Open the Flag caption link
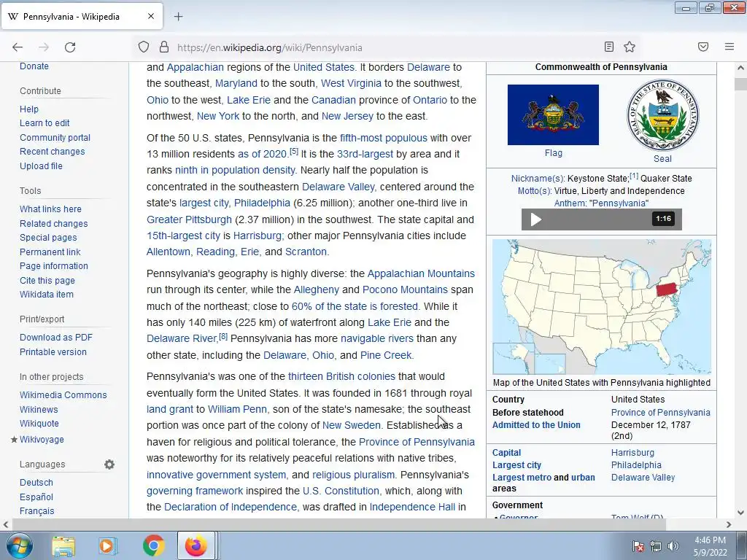 553,153
